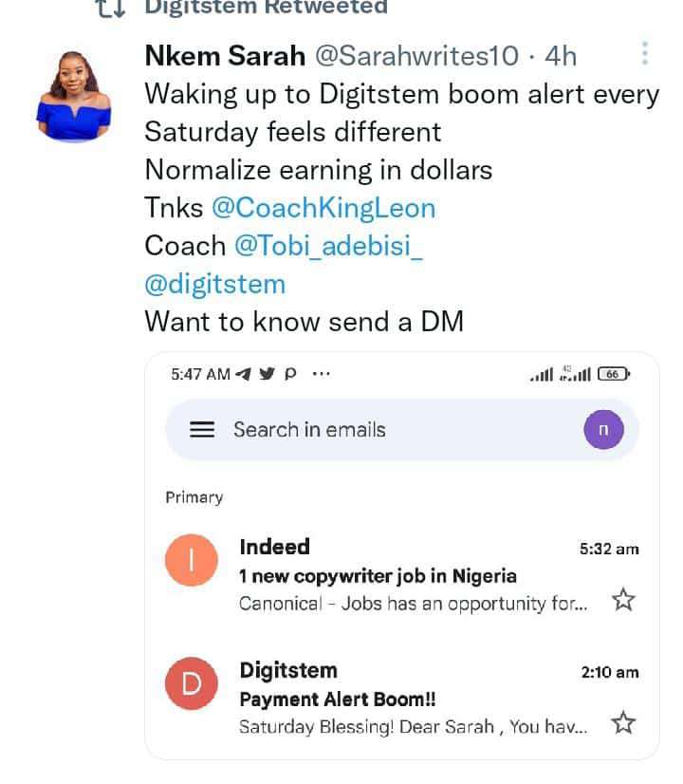Click the red Digitstem sender avatar
The image size is (683, 784).
pos(192,683)
